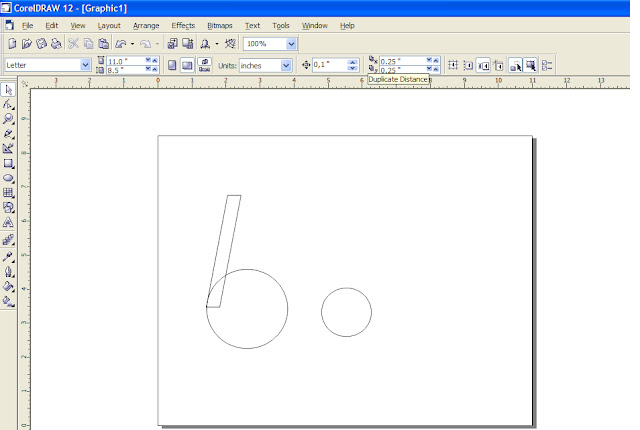The height and width of the screenshot is (430, 640).
Task: Open the Options icon on property bar
Action: [x=547, y=65]
